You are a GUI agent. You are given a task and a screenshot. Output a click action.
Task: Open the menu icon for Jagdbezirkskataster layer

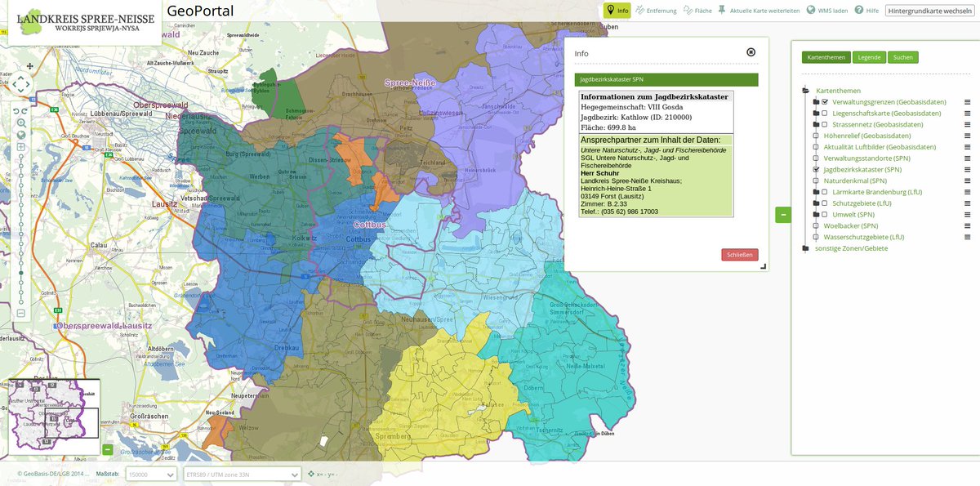[x=967, y=169]
